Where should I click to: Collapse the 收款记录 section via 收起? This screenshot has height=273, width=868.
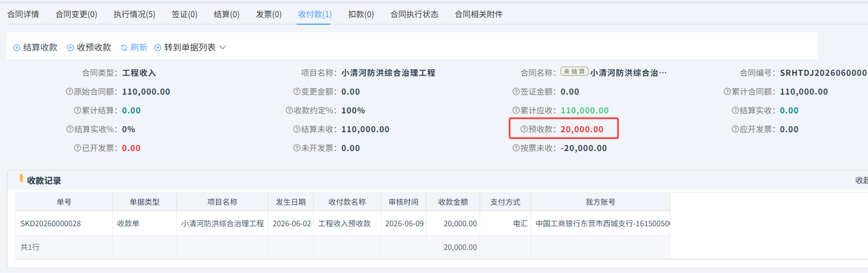point(861,181)
